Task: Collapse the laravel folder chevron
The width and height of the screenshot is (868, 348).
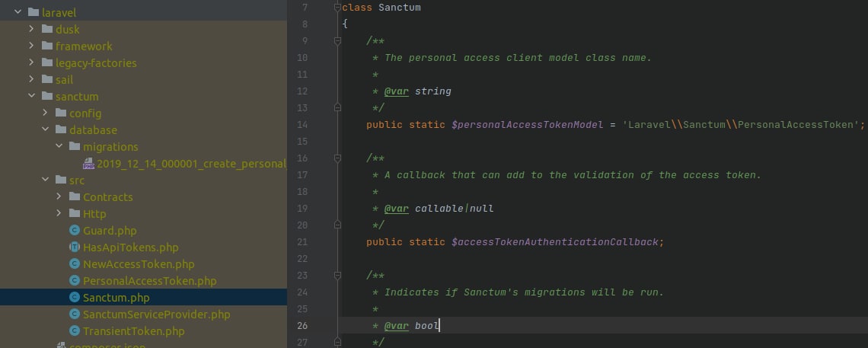Action: pos(18,12)
